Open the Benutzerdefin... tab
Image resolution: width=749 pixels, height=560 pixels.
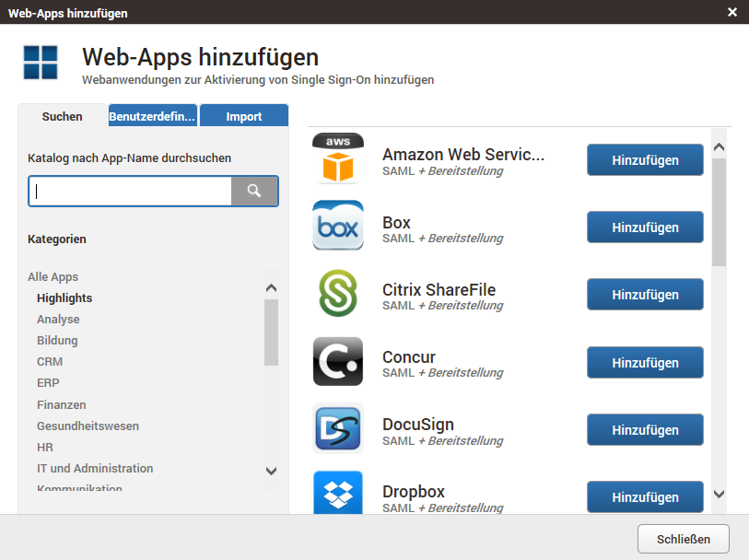(152, 116)
